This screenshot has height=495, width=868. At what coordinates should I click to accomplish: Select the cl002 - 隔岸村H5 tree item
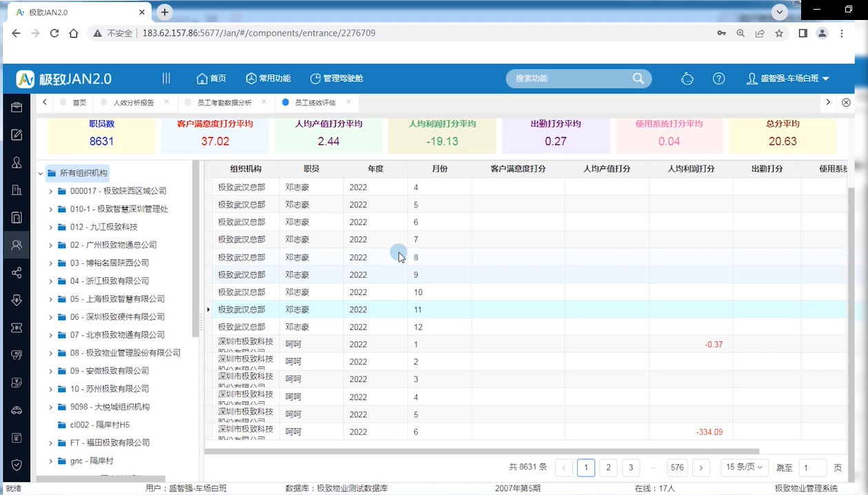100,425
